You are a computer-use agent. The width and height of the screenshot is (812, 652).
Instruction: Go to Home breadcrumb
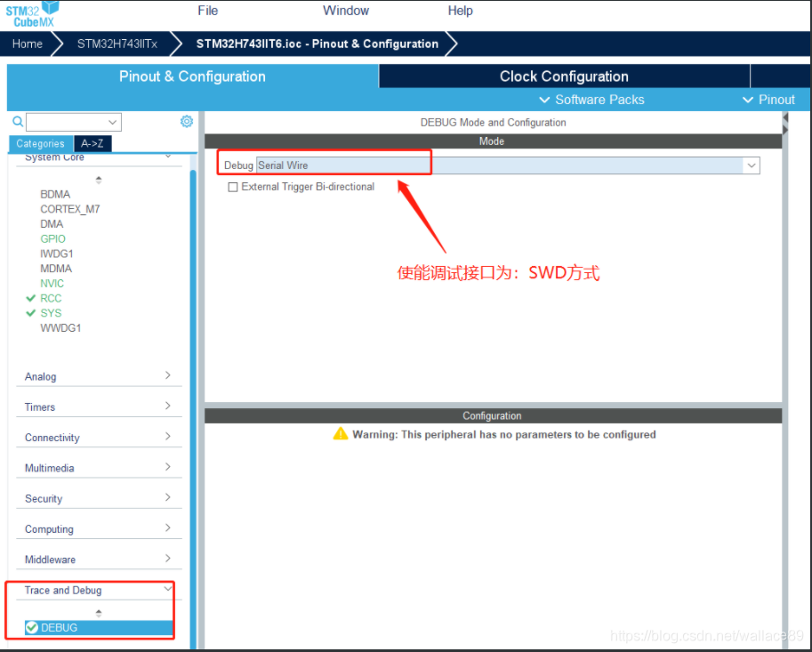(x=28, y=44)
